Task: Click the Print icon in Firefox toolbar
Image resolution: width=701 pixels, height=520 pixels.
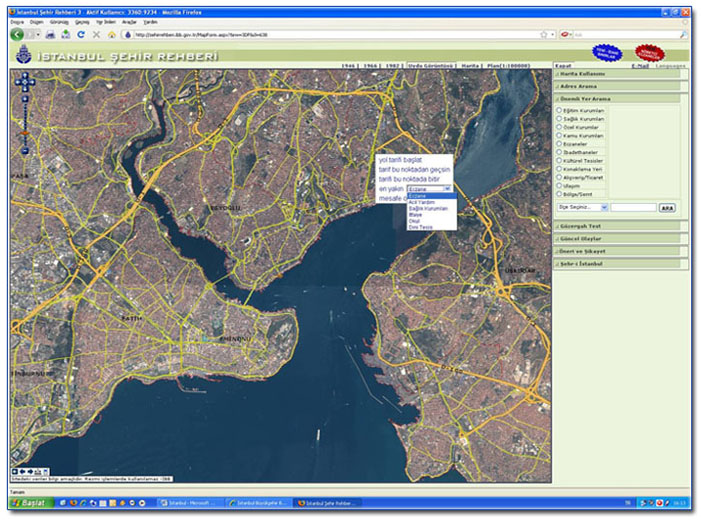Action: [x=51, y=34]
